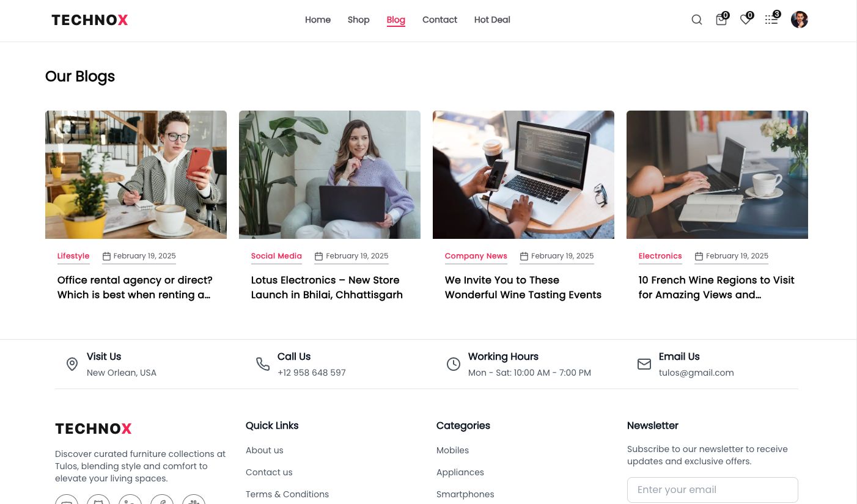Open the Contact navigation link
The width and height of the screenshot is (857, 504).
pyautogui.click(x=440, y=20)
